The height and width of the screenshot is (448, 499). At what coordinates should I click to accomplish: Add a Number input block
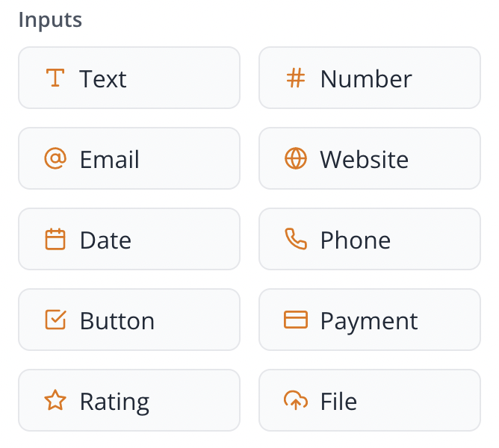[370, 78]
